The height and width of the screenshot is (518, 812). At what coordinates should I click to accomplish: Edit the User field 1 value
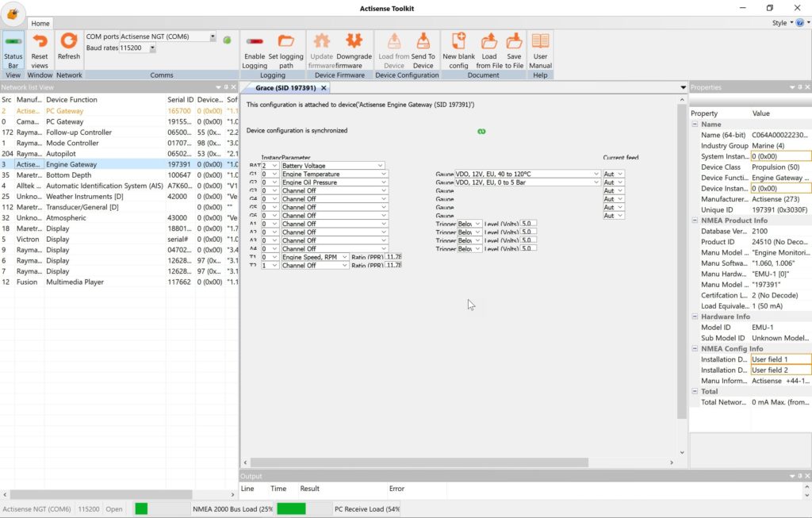pos(781,359)
